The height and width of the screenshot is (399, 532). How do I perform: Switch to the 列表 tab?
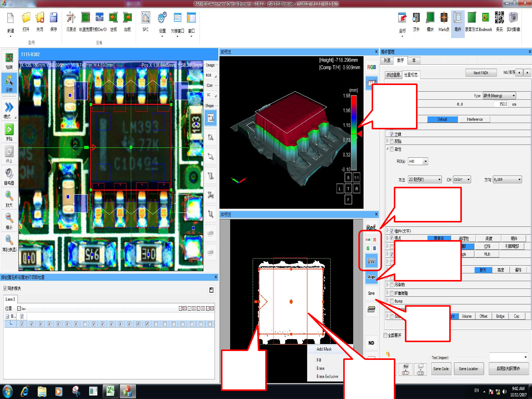click(x=387, y=60)
